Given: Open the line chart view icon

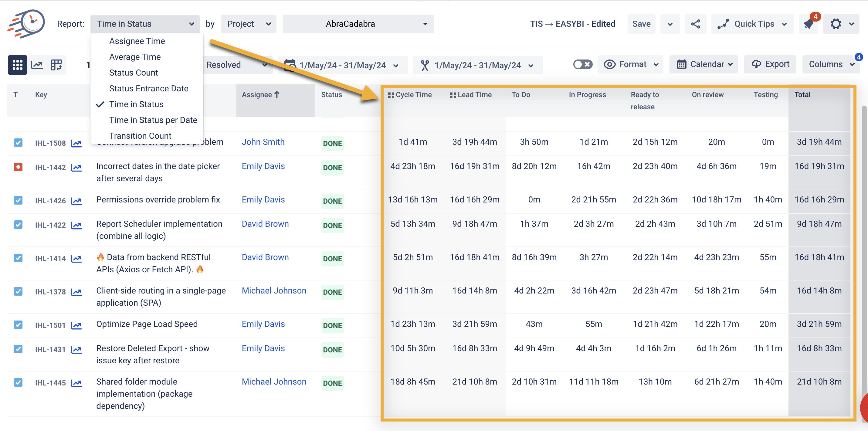Looking at the screenshot, I should point(37,65).
